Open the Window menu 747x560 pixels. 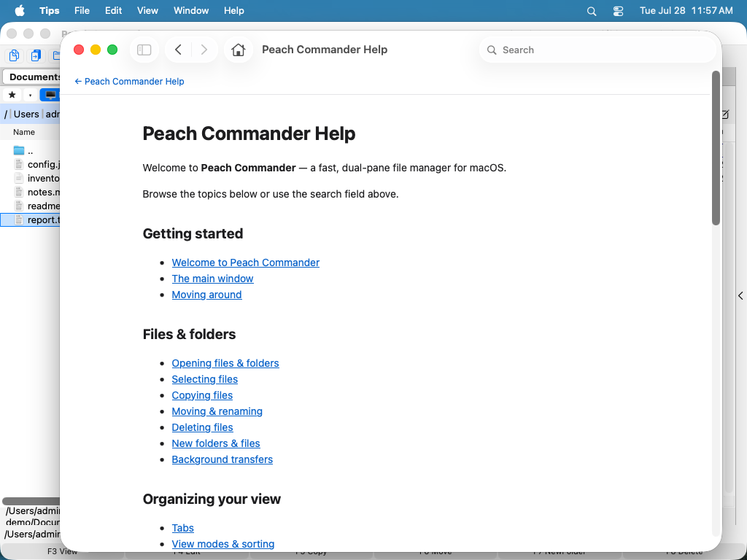[191, 10]
